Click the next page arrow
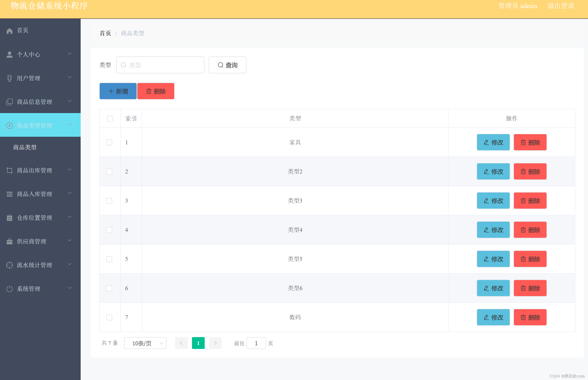 click(215, 343)
